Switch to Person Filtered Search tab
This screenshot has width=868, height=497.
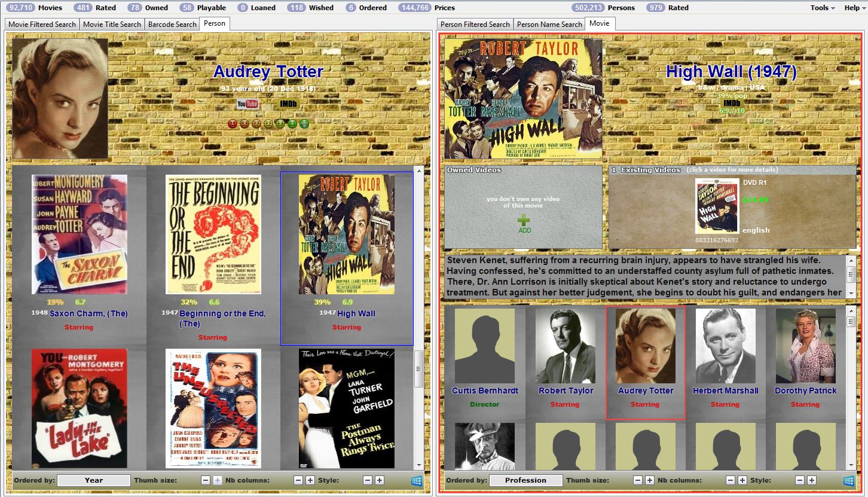[475, 25]
